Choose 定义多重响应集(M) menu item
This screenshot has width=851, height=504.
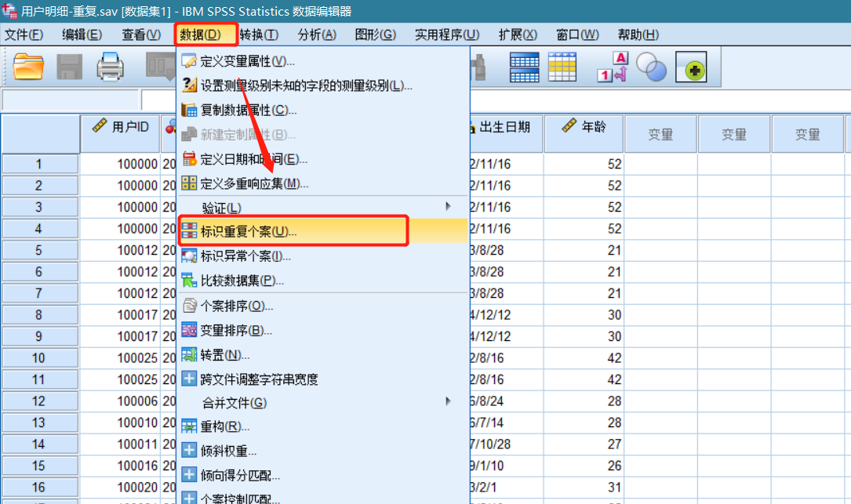(323, 183)
